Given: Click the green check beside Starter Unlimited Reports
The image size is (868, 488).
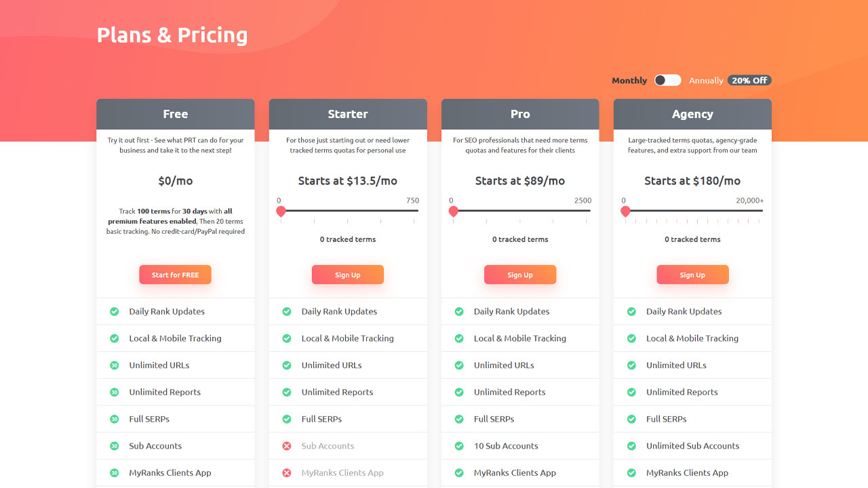Looking at the screenshot, I should point(287,392).
